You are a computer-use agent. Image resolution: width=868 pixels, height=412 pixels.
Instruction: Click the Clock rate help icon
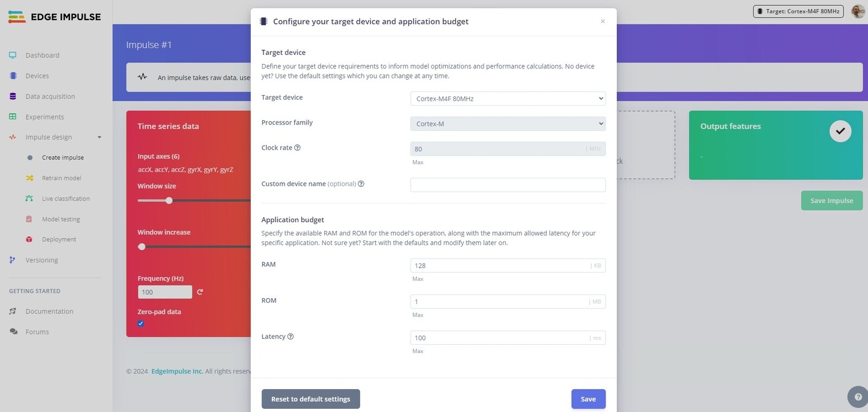(x=297, y=147)
